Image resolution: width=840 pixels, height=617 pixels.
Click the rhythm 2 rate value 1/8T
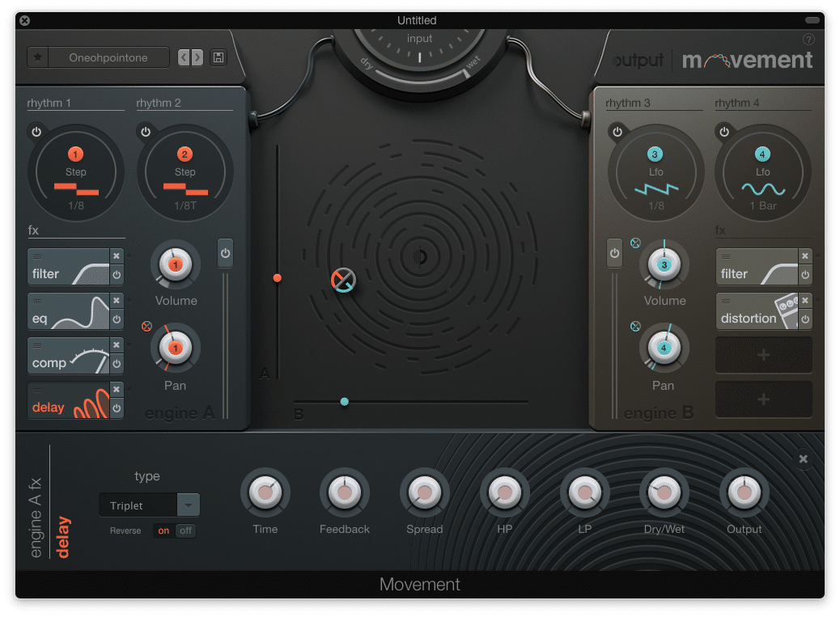click(185, 206)
